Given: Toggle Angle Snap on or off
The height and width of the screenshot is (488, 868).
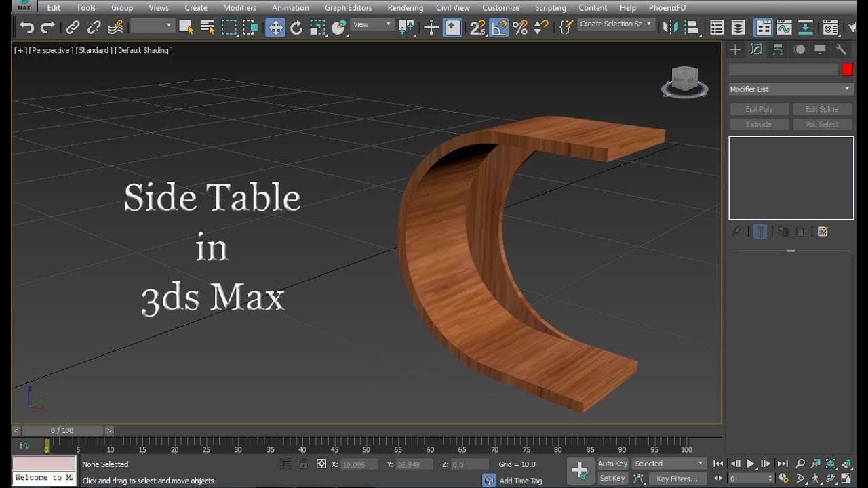Looking at the screenshot, I should click(x=498, y=27).
